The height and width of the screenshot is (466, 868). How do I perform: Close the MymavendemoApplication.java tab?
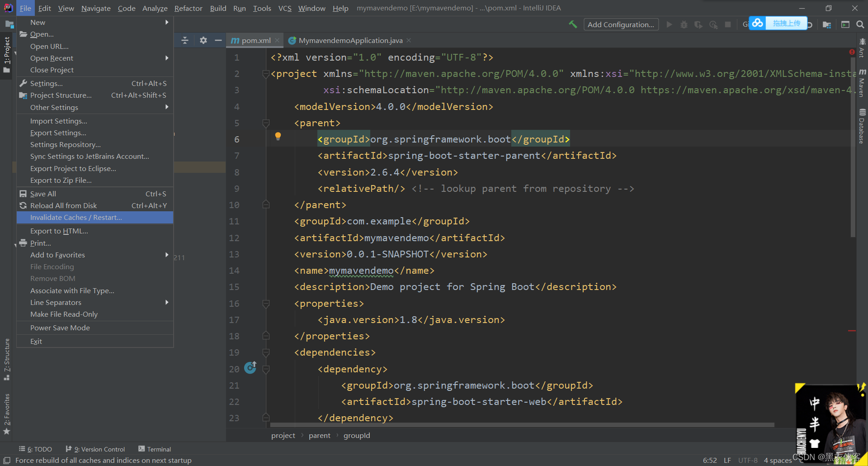click(409, 40)
